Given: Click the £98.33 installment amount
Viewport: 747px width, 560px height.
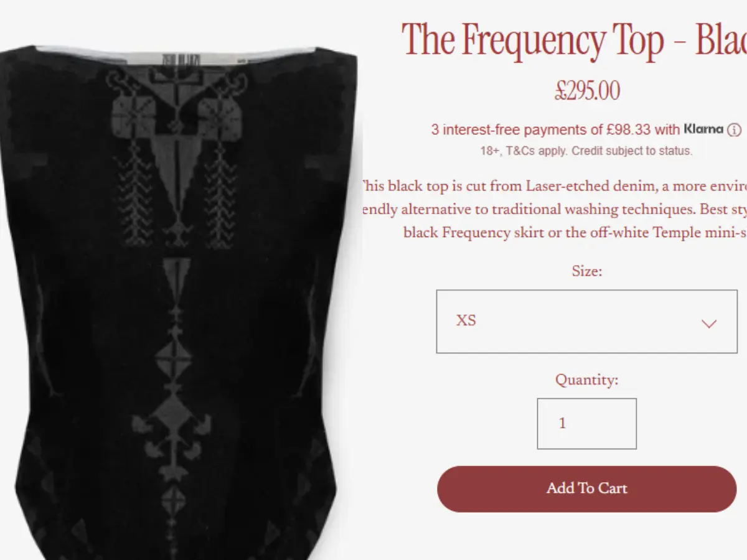Looking at the screenshot, I should coord(628,129).
